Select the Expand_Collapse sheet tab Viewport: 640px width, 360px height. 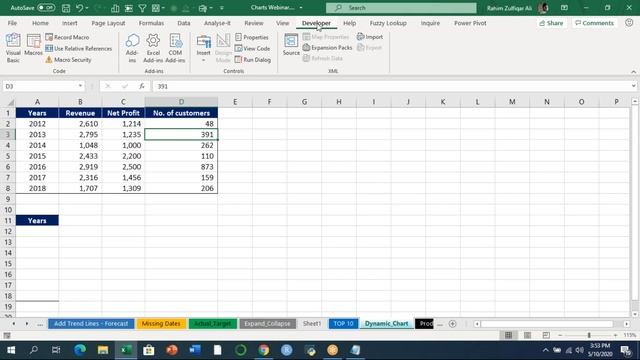pyautogui.click(x=267, y=324)
